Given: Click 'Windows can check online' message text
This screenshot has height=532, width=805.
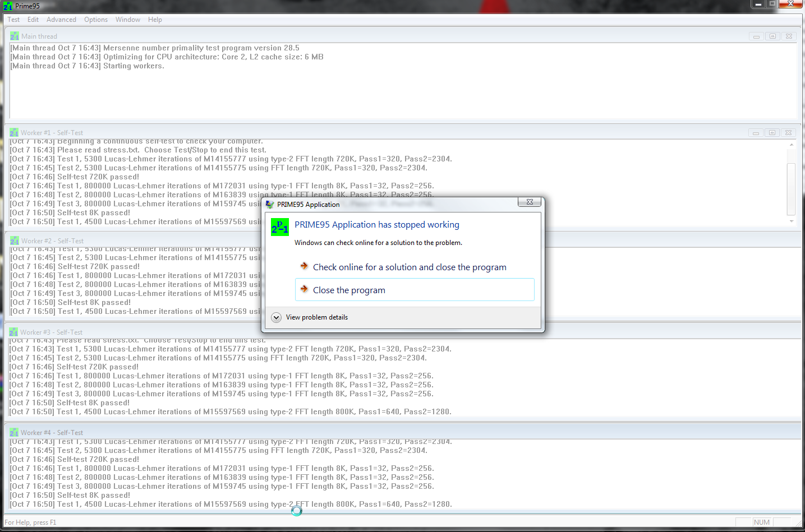Looking at the screenshot, I should pyautogui.click(x=379, y=243).
